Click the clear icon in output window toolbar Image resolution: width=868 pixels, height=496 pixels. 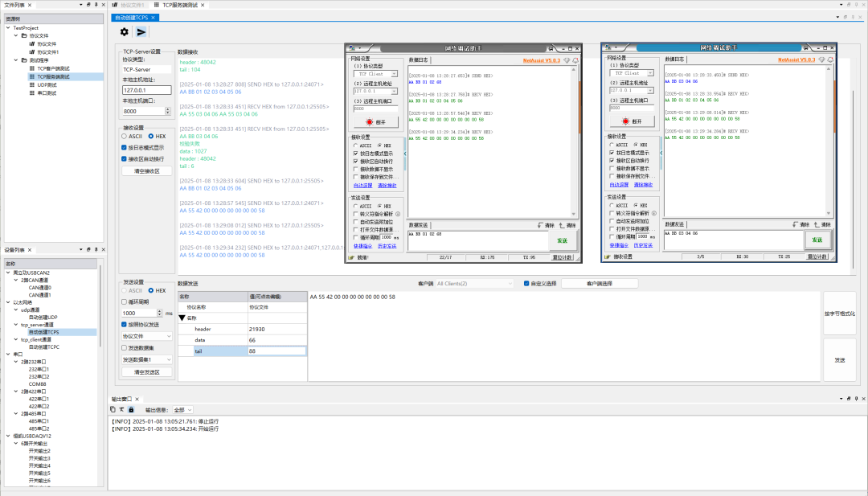(x=122, y=410)
